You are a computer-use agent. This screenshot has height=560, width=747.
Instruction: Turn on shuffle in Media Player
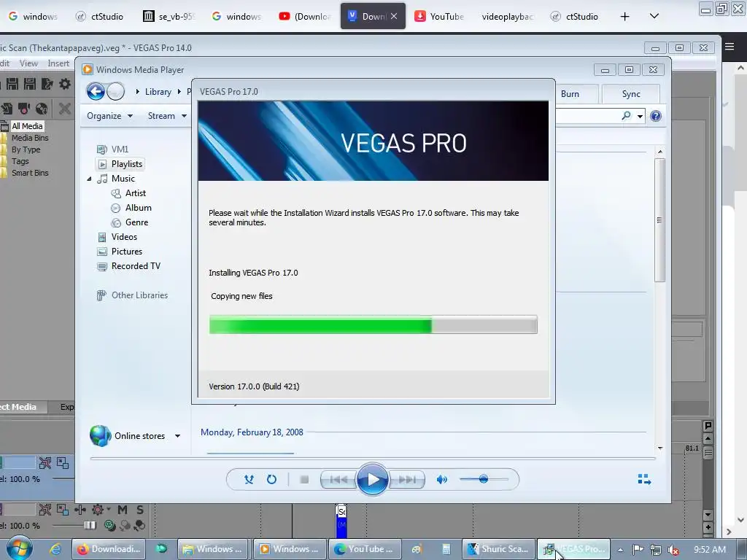pyautogui.click(x=249, y=479)
